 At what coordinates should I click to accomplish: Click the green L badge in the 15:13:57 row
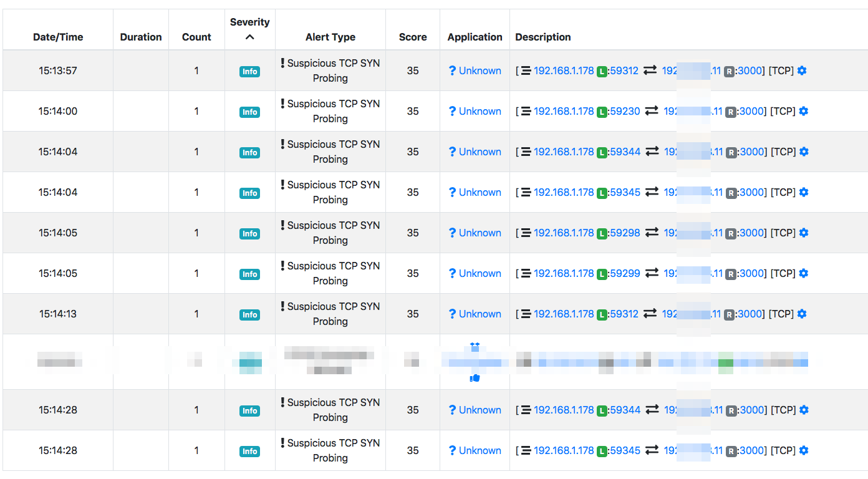pos(602,71)
